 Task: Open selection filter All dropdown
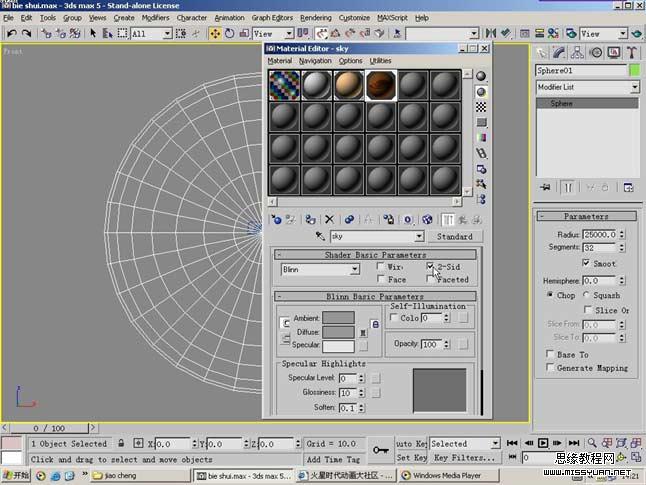(167, 34)
